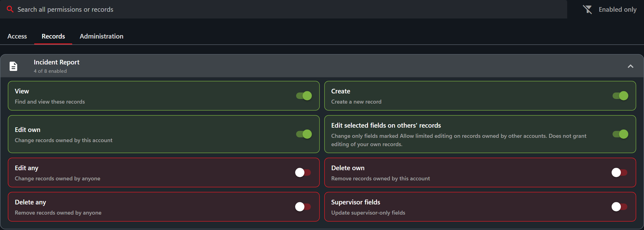Click 'Update supervisor-only fields' description
Viewport: 644px width, 230px height.
[368, 213]
